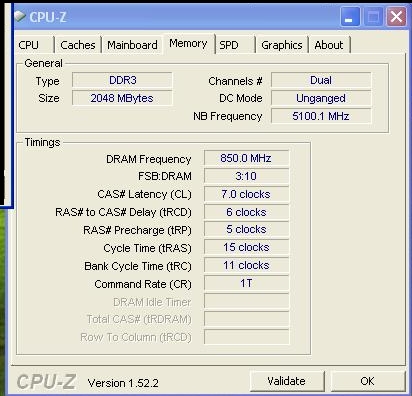The height and width of the screenshot is (396, 412).
Task: Click the CAS# Latency (CL) label
Action: pos(144,194)
